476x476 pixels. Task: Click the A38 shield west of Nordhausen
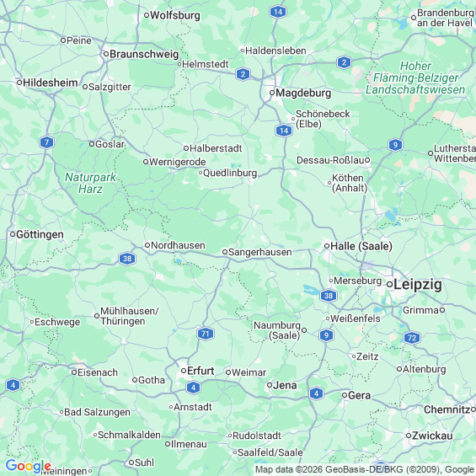click(127, 259)
